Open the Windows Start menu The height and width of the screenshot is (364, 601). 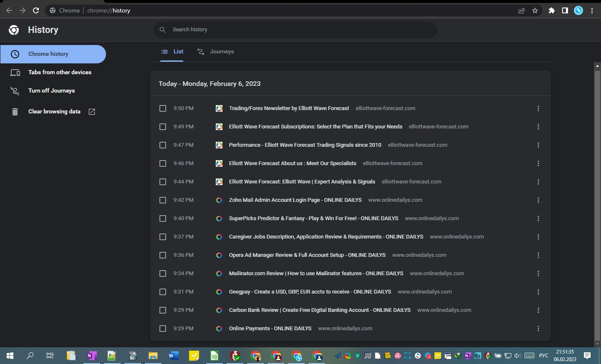(10, 356)
